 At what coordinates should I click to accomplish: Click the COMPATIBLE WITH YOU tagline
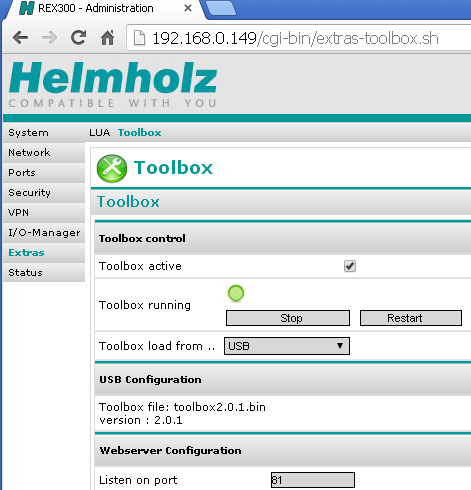pyautogui.click(x=113, y=103)
